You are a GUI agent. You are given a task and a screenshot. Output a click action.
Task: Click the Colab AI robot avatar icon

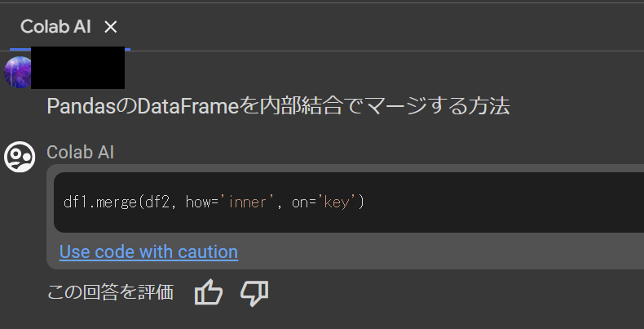tap(20, 156)
